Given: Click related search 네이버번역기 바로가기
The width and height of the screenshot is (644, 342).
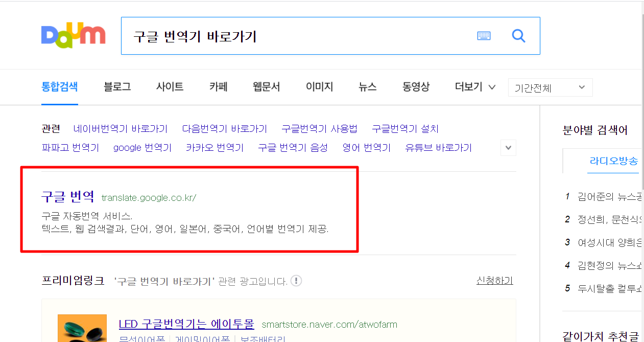Looking at the screenshot, I should [121, 129].
